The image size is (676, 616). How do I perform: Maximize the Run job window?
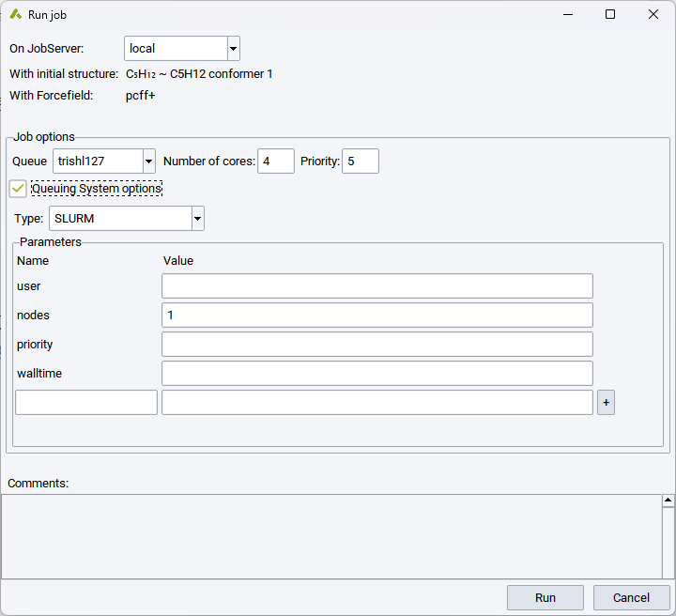[610, 15]
